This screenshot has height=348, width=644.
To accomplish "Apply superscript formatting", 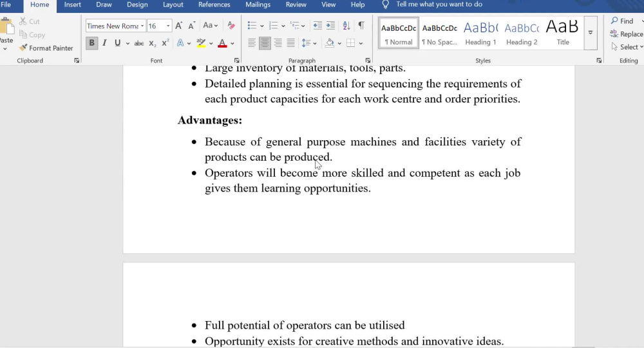I will [165, 43].
